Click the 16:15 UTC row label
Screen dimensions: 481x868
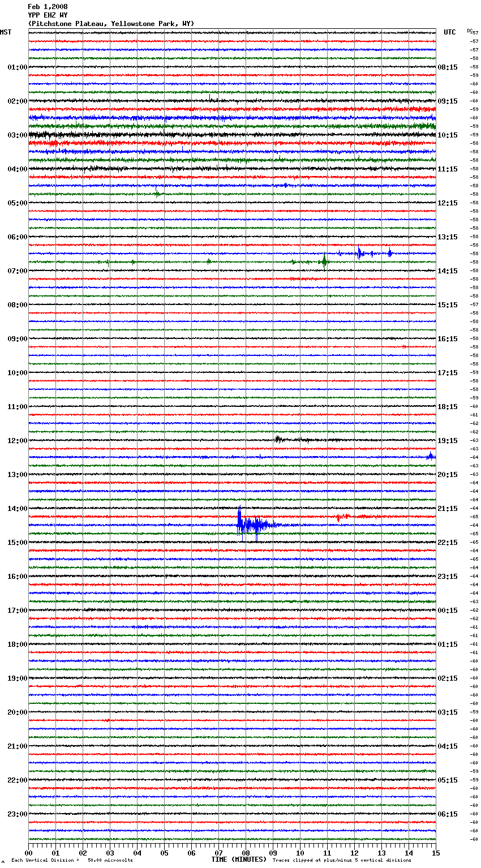click(448, 339)
